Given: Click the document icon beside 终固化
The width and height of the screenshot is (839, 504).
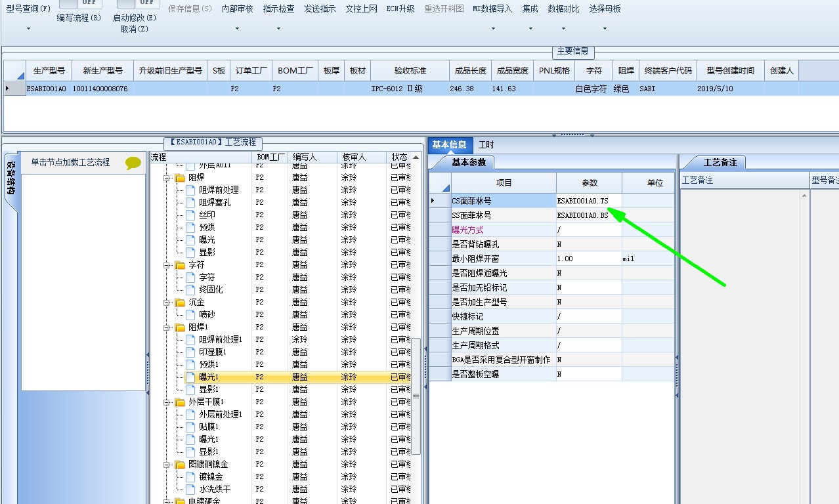Looking at the screenshot, I should tap(191, 290).
